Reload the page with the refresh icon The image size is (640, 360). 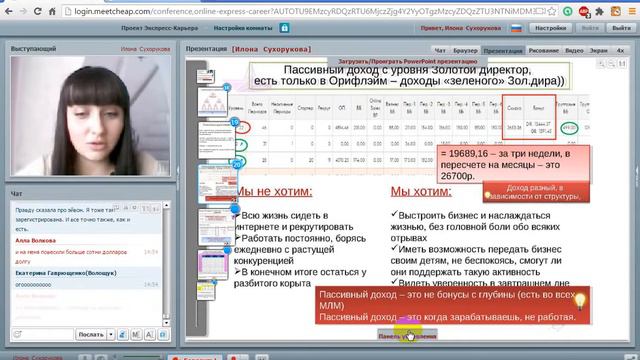38,11
